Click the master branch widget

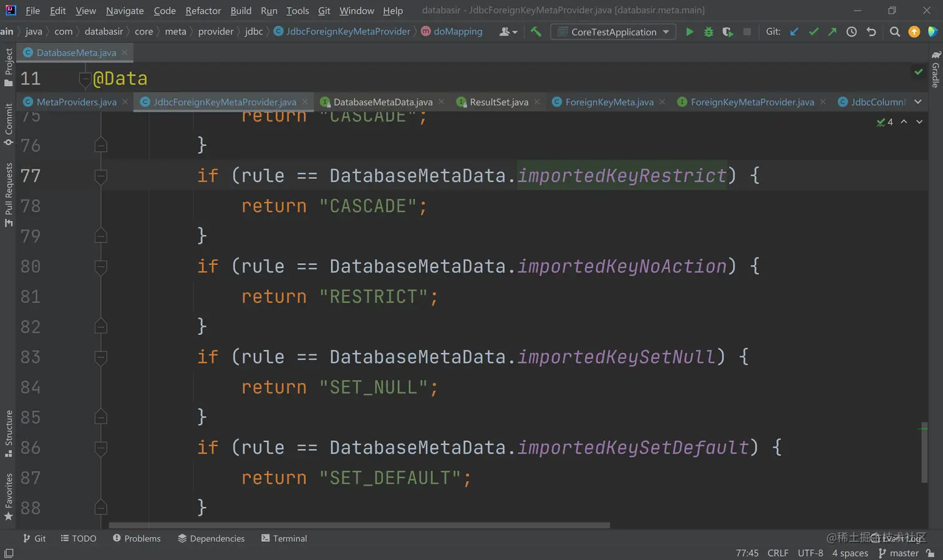click(x=898, y=553)
